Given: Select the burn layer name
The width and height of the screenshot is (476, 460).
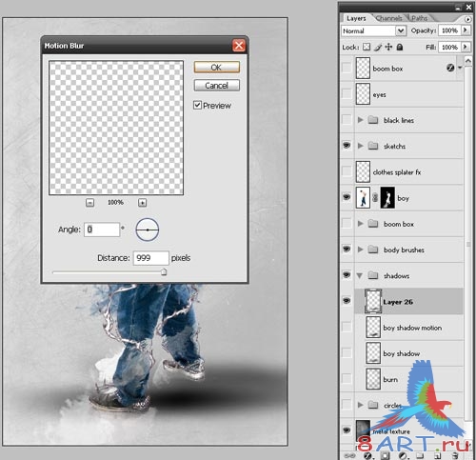Looking at the screenshot, I should click(x=390, y=379).
